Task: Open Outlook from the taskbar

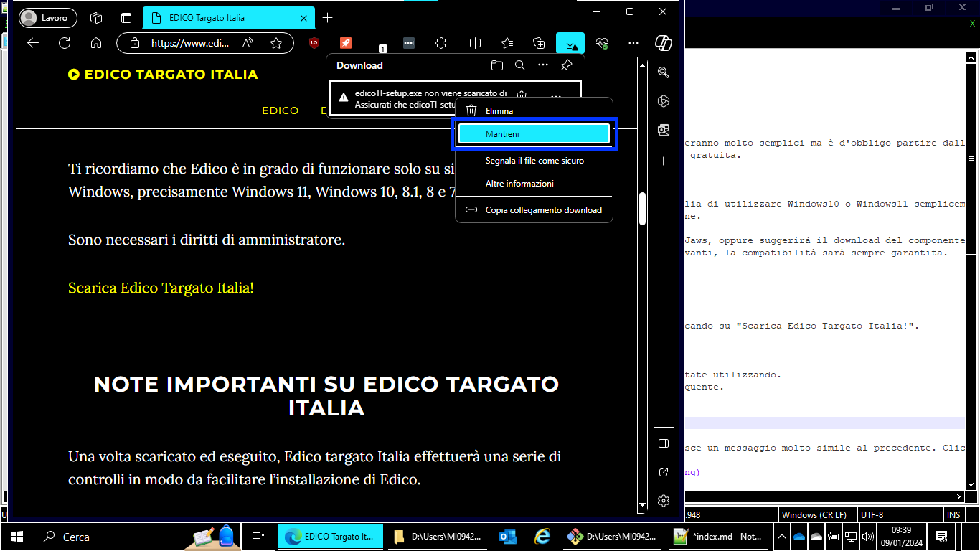Action: tap(508, 537)
